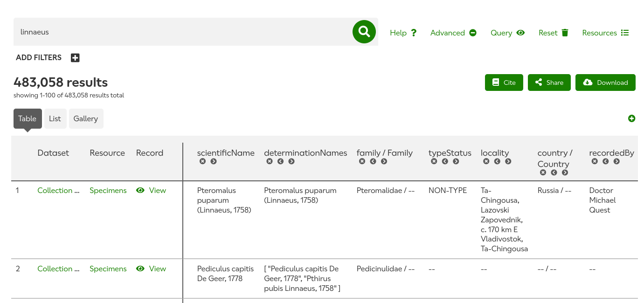Screen dimensions: 644x303
Task: Click the typeStatus header label
Action: point(450,153)
